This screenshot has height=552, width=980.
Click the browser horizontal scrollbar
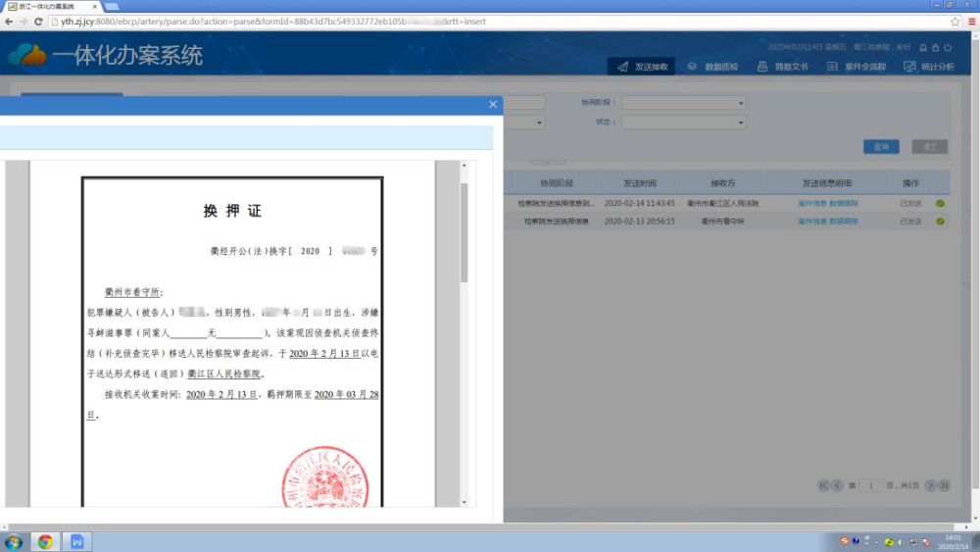481,527
